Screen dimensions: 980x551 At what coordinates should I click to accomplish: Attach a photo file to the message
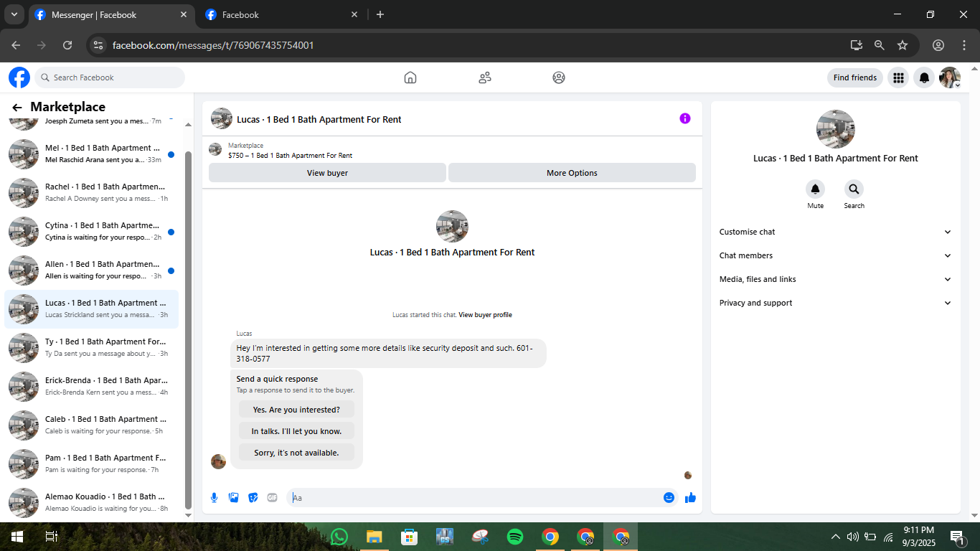coord(233,497)
